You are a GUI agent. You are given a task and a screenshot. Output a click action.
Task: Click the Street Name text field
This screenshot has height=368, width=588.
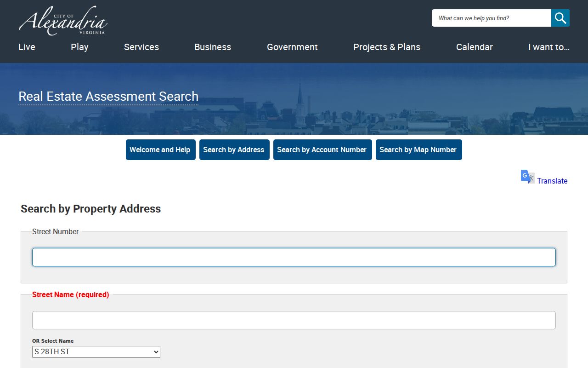pyautogui.click(x=294, y=320)
